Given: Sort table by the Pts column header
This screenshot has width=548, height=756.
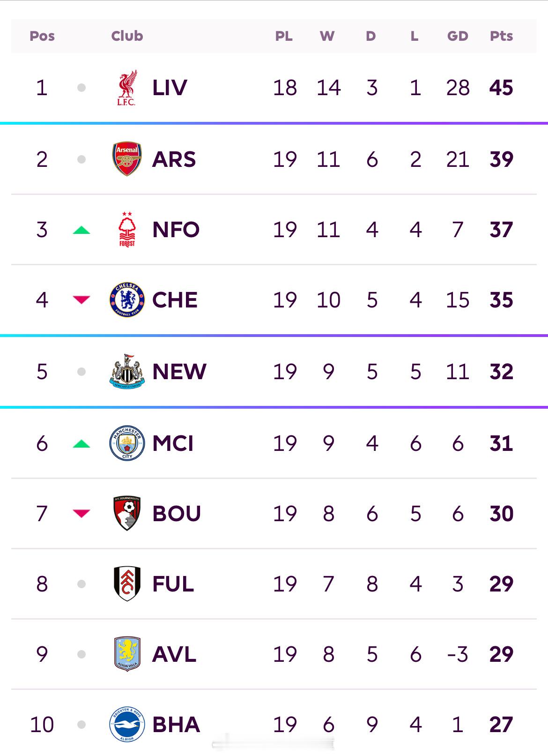Looking at the screenshot, I should coord(501,36).
